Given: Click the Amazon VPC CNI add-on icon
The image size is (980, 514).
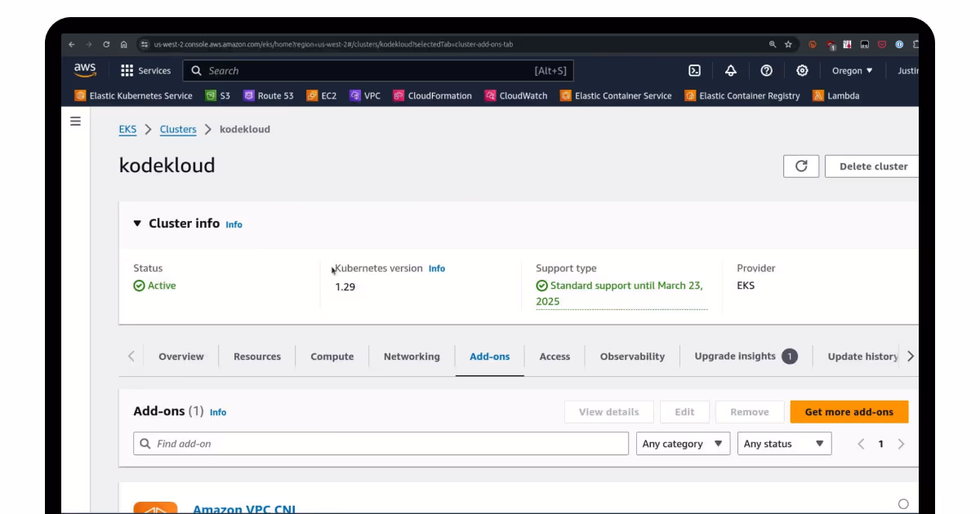Looking at the screenshot, I should point(155,508).
